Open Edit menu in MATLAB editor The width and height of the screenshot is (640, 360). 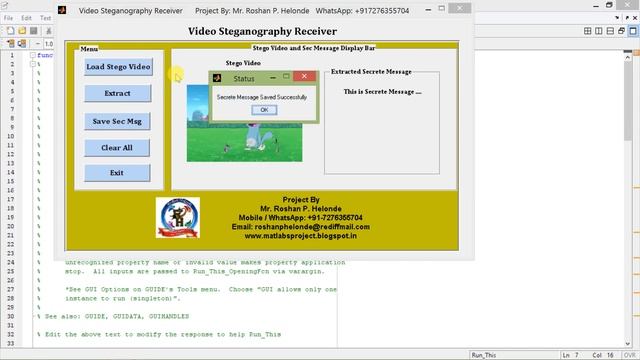[27, 18]
